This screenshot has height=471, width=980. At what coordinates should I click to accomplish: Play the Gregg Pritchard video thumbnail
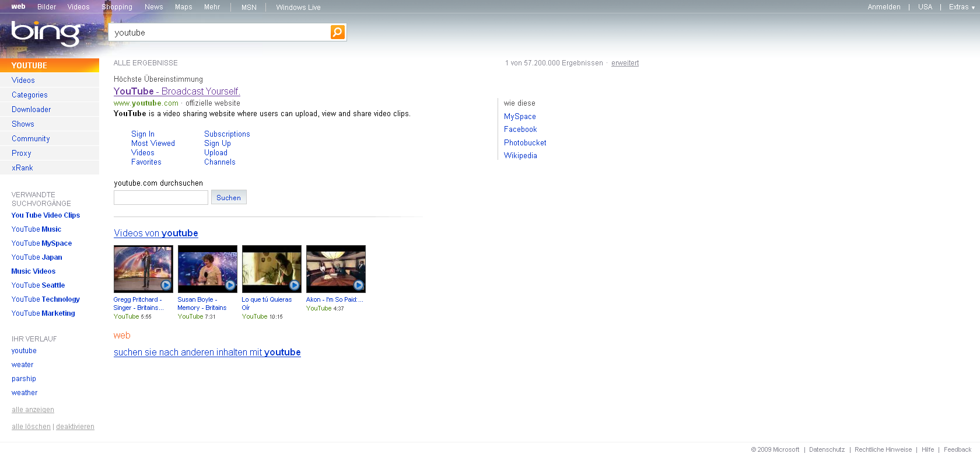pyautogui.click(x=143, y=269)
